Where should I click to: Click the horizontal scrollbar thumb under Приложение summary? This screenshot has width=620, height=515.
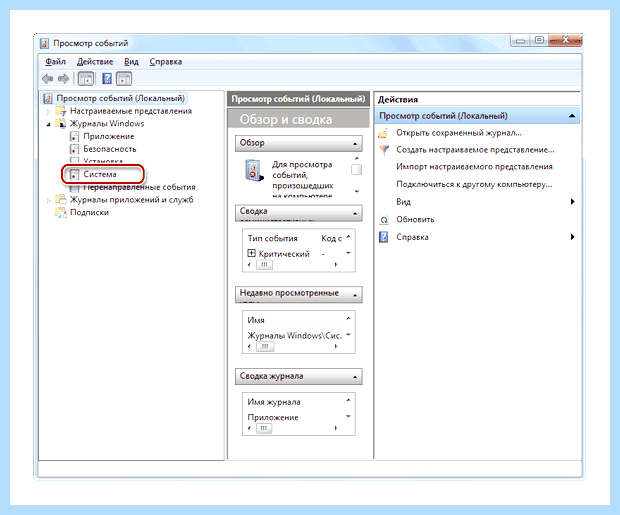point(264,428)
